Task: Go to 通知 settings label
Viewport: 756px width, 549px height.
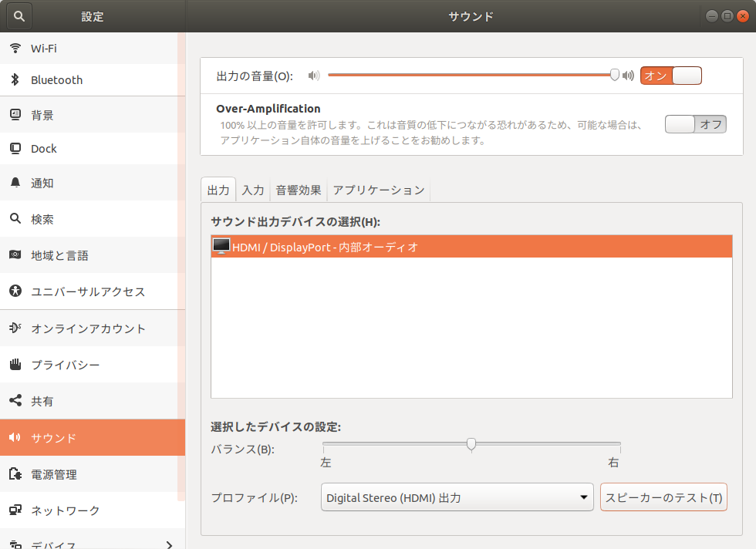Action: 42,184
